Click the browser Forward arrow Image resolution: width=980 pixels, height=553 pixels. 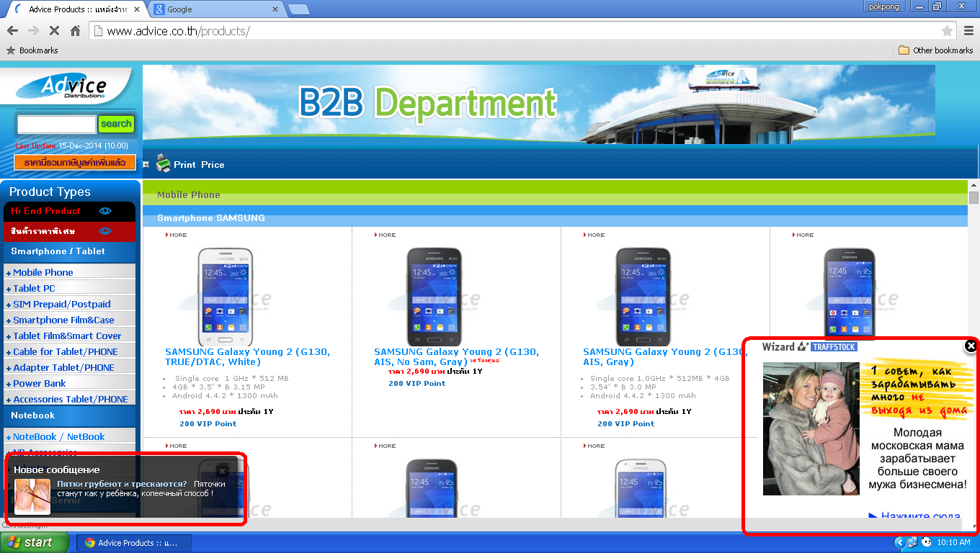pyautogui.click(x=33, y=31)
